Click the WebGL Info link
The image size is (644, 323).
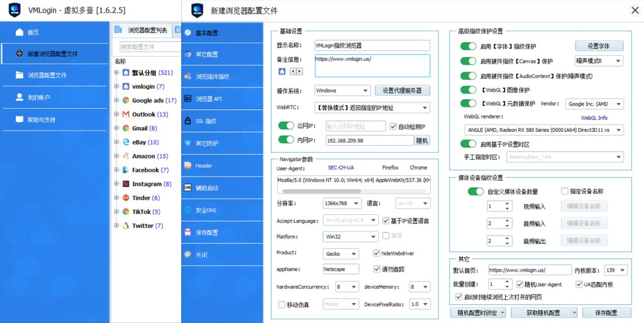tap(594, 118)
